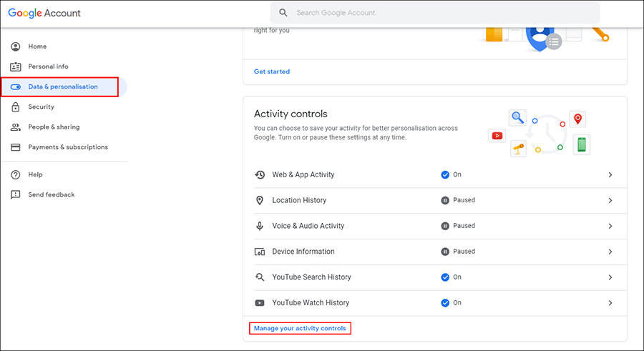Choose Send feedback in sidebar
644x351 pixels.
click(x=52, y=194)
